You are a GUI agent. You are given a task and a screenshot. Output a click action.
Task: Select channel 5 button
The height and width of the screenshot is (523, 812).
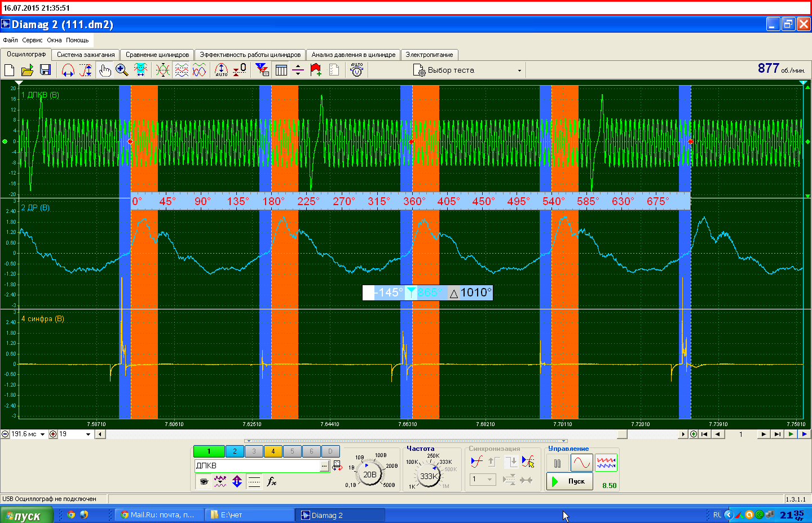point(292,451)
